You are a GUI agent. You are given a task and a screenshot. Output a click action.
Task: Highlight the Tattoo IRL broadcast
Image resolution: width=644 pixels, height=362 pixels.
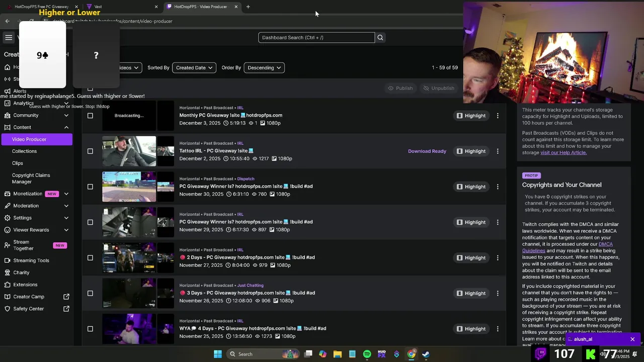471,151
